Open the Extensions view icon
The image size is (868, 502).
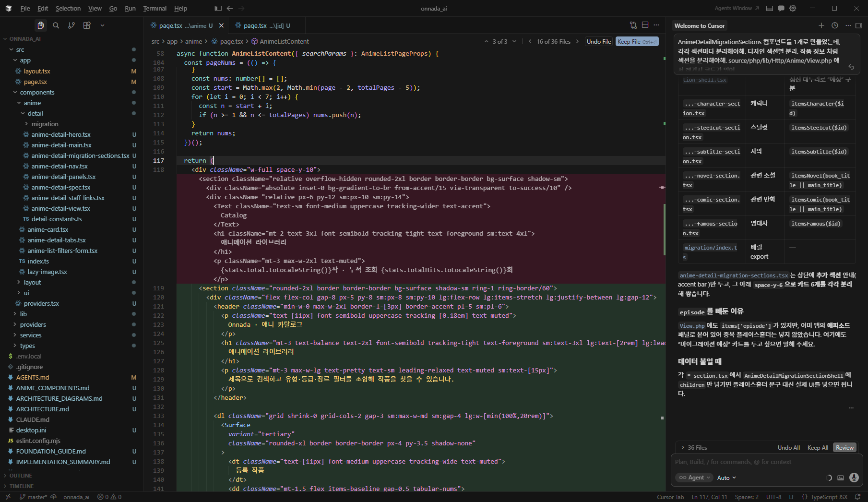tap(87, 25)
